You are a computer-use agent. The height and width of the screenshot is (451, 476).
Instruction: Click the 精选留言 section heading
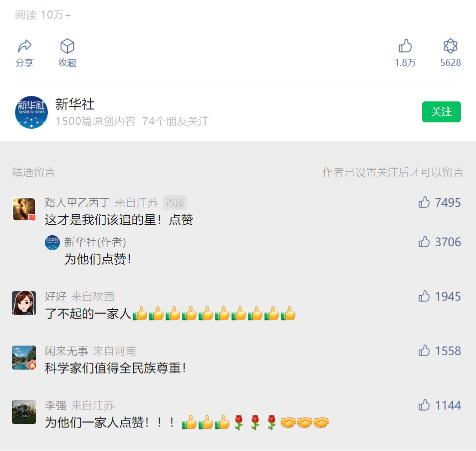click(33, 172)
